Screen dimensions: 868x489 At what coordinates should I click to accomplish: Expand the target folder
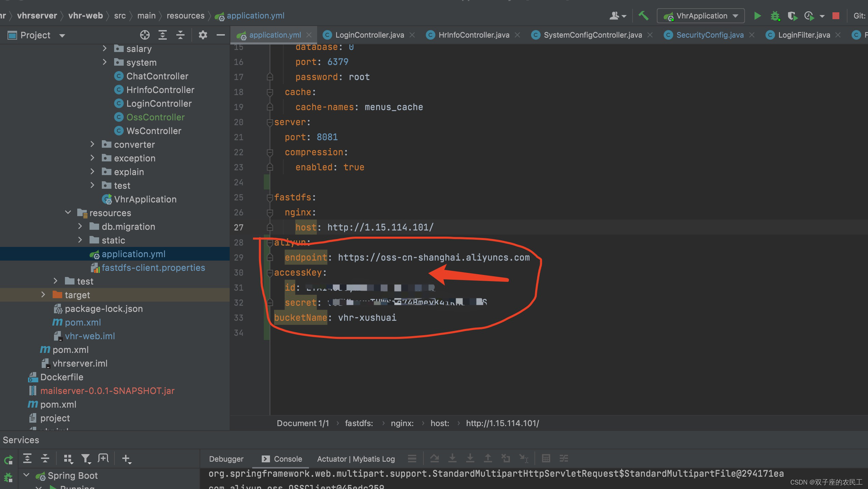(x=43, y=295)
